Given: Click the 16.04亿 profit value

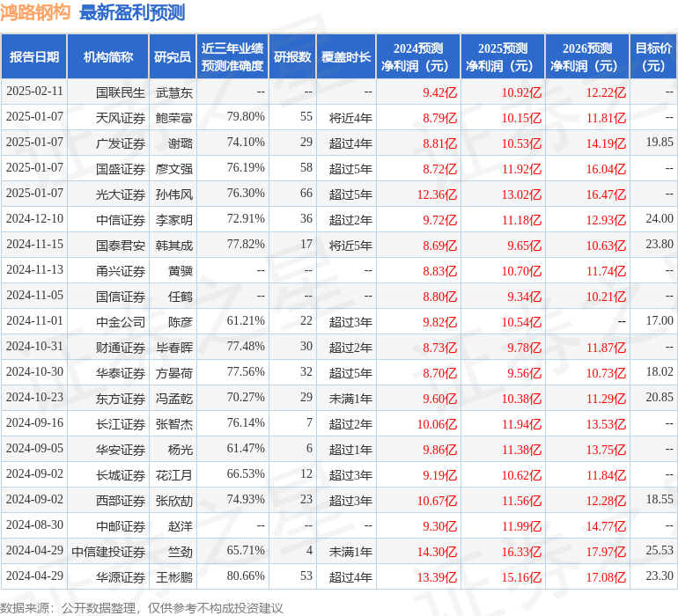Looking at the screenshot, I should click(606, 169).
